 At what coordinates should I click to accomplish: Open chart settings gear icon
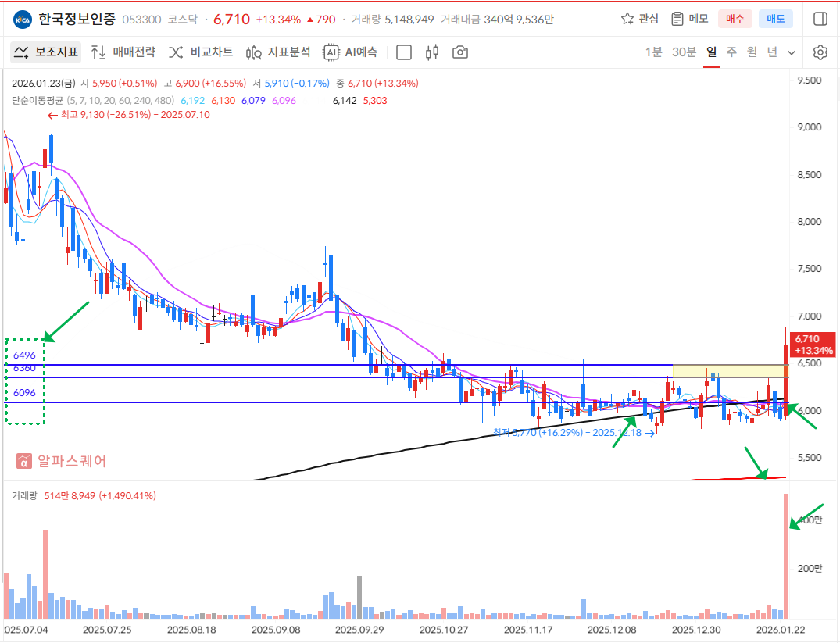pyautogui.click(x=820, y=52)
